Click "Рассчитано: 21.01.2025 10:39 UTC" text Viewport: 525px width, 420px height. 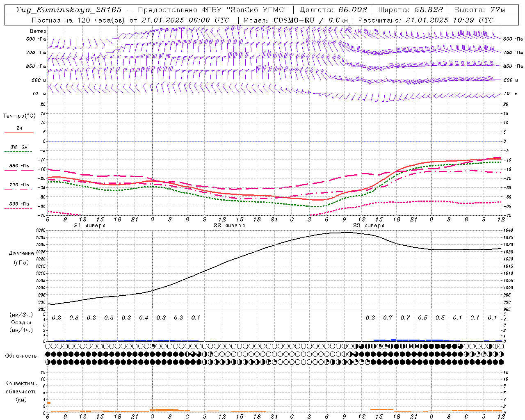426,20
